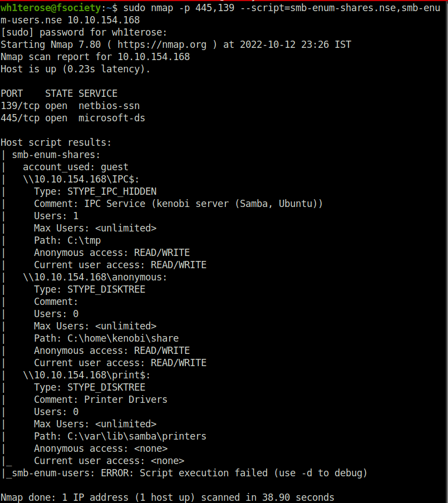Screen dimensions: 448x503
Task: Select the sudo nmap command text
Action: coord(220,14)
